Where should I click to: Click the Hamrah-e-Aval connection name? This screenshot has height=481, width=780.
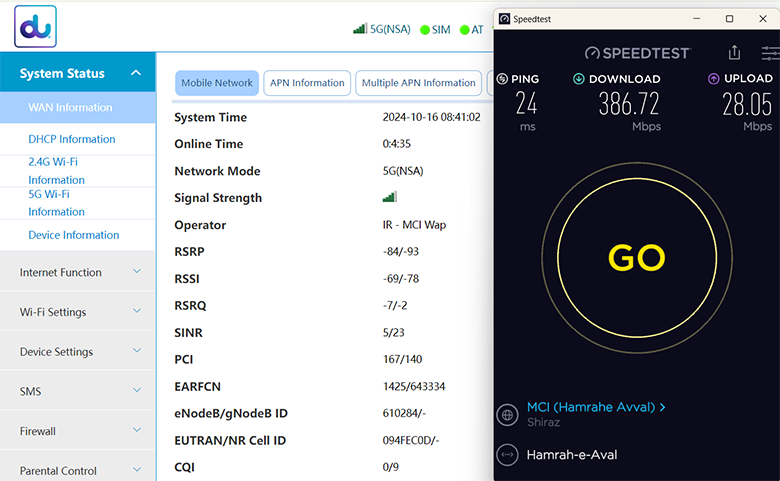(572, 455)
